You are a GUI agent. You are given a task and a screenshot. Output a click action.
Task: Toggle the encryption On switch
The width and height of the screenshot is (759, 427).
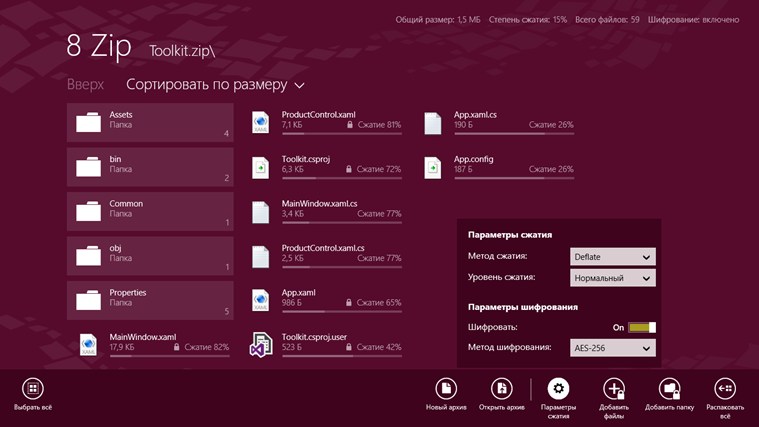tap(641, 327)
